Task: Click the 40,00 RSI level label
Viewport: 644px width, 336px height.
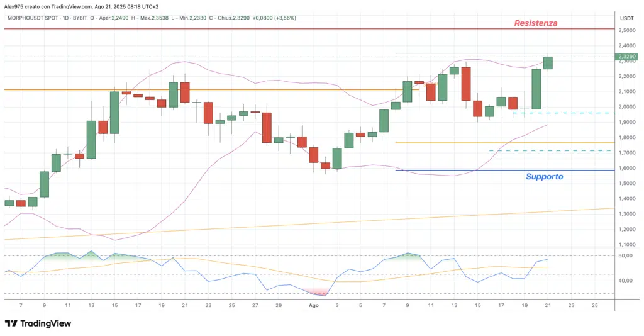Action: [626, 281]
